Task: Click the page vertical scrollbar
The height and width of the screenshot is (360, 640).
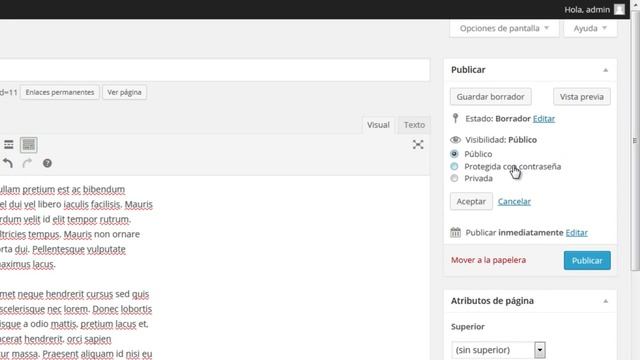Action: tap(635, 140)
